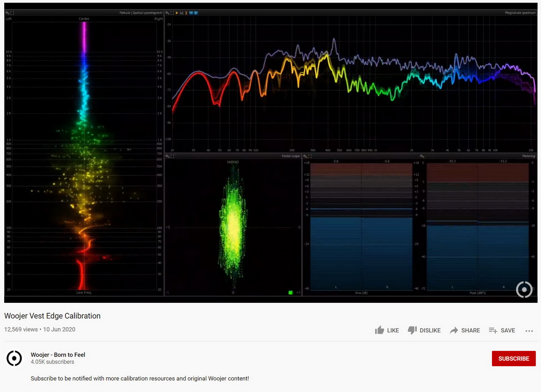
Task: Click the M icon in Magnitude spectrum header
Action: [x=181, y=13]
